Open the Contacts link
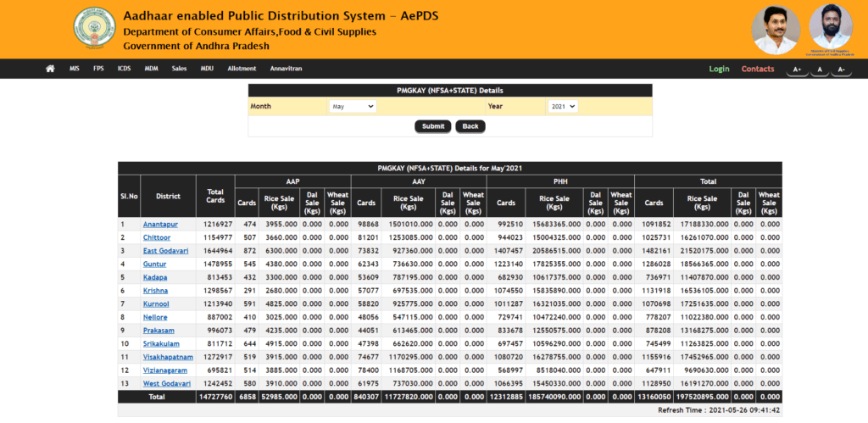868x423 pixels. click(x=758, y=70)
